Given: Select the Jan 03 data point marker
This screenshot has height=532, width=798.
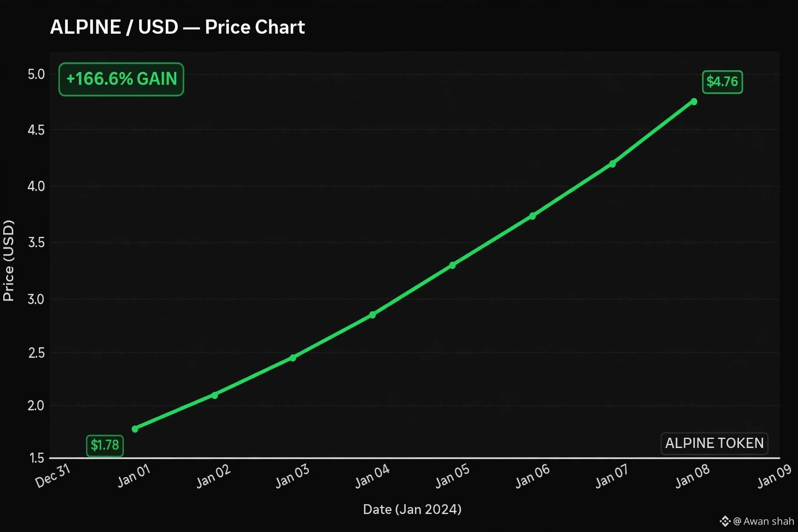Looking at the screenshot, I should 293,358.
